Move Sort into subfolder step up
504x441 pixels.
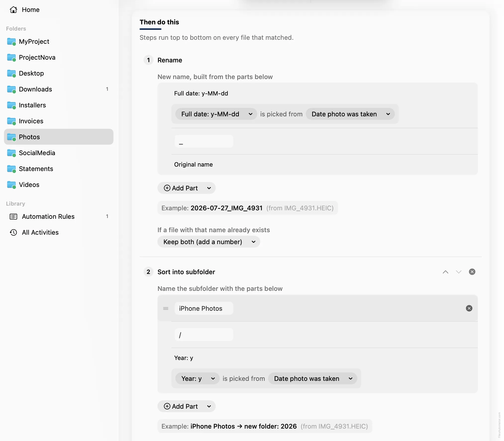pos(445,272)
